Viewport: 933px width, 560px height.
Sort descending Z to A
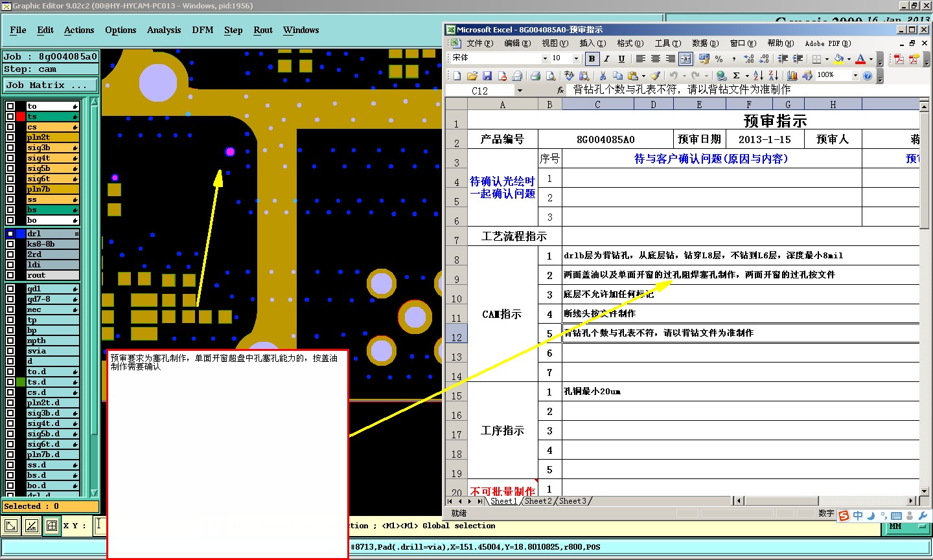(x=773, y=76)
